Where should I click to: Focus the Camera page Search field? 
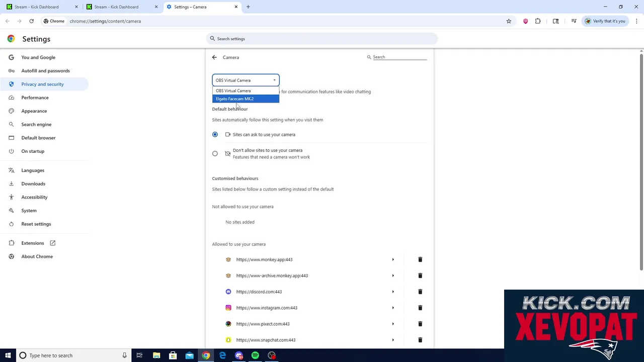(397, 57)
